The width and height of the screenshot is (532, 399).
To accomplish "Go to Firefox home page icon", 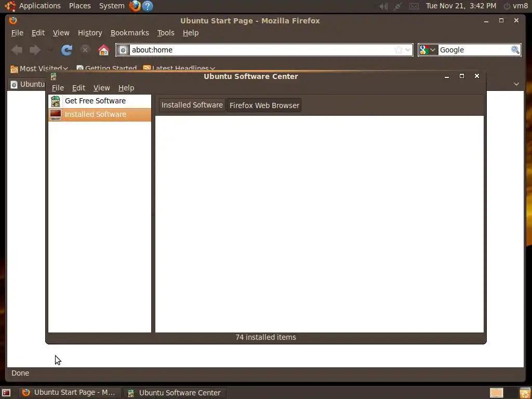I will coord(103,50).
